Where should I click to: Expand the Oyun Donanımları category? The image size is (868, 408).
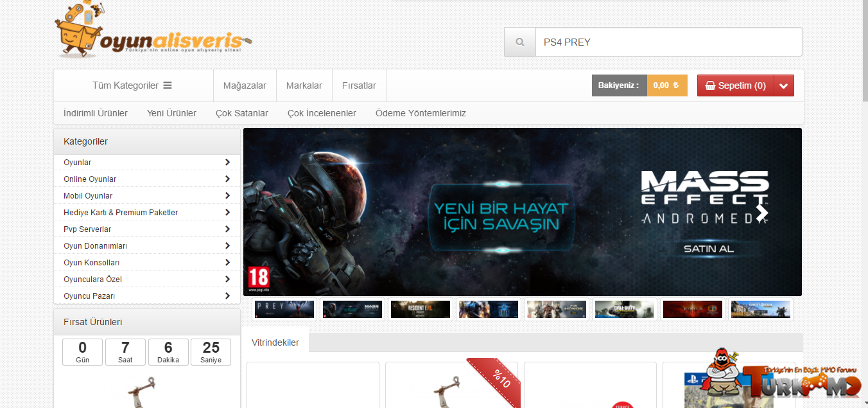coord(227,246)
